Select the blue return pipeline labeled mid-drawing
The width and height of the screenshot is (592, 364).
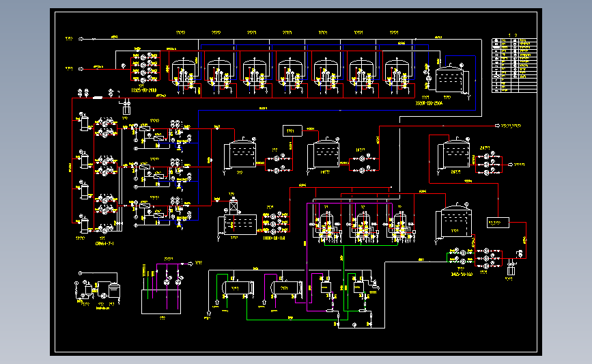pyautogui.click(x=337, y=110)
